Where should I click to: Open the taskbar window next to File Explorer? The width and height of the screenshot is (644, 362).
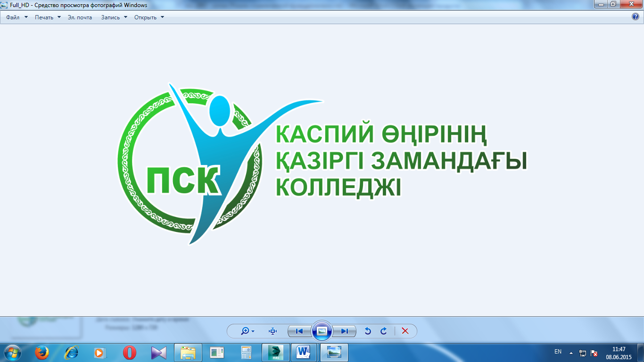click(217, 353)
